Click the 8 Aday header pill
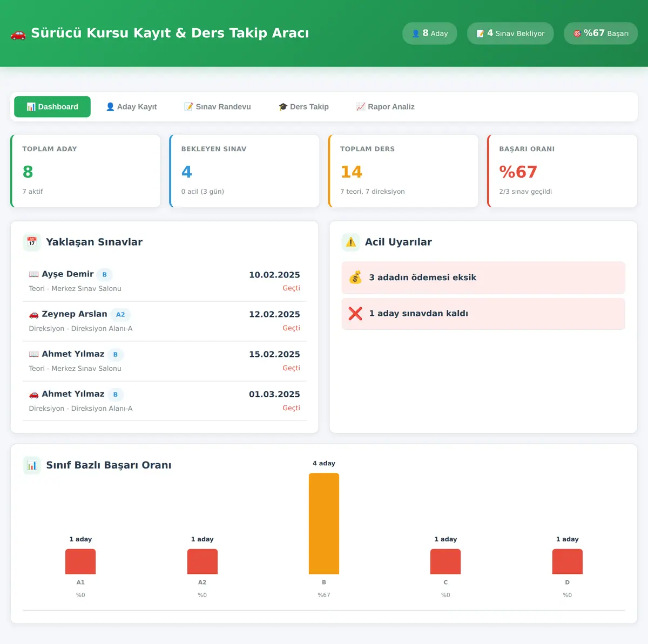Screen dimensions: 648x644 430,33
